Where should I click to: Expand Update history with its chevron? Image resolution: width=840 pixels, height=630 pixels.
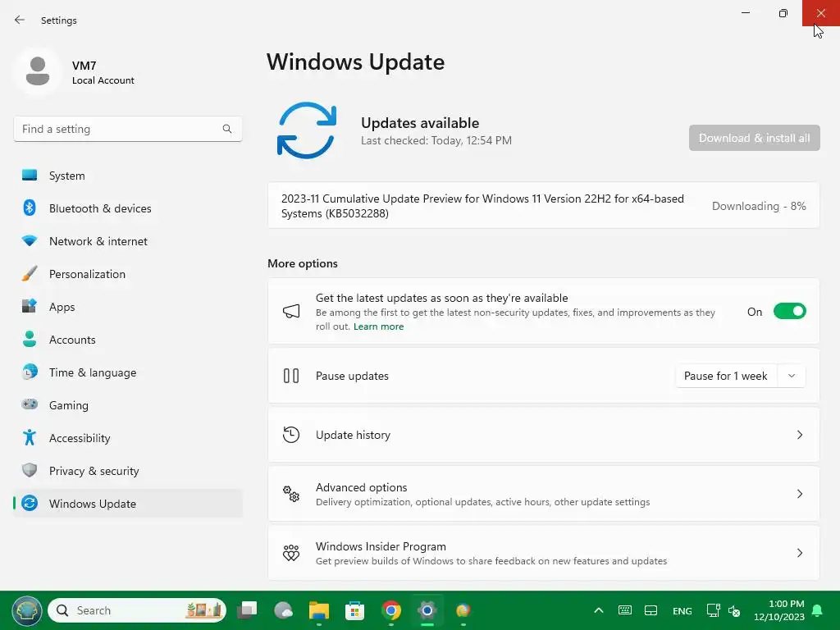coord(799,435)
